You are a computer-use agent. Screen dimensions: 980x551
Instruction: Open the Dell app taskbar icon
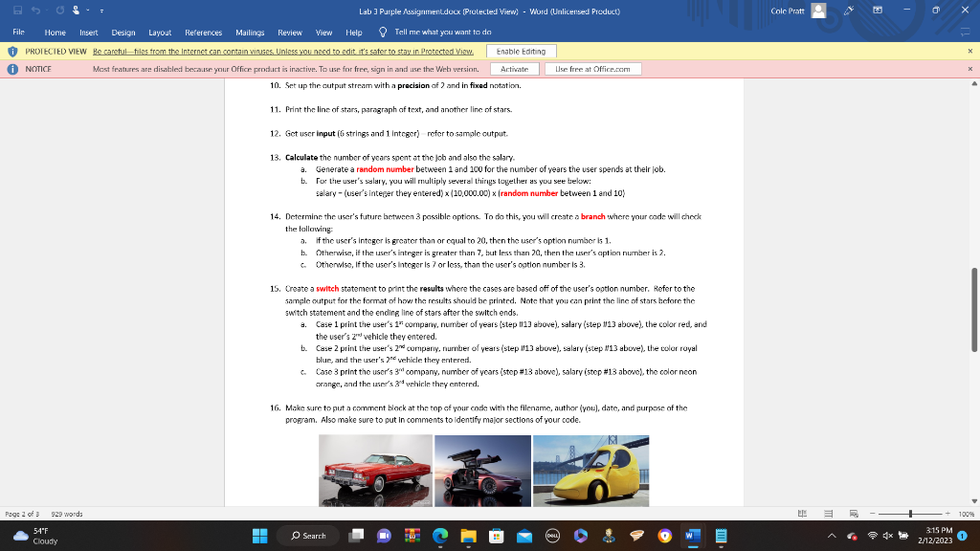click(552, 536)
